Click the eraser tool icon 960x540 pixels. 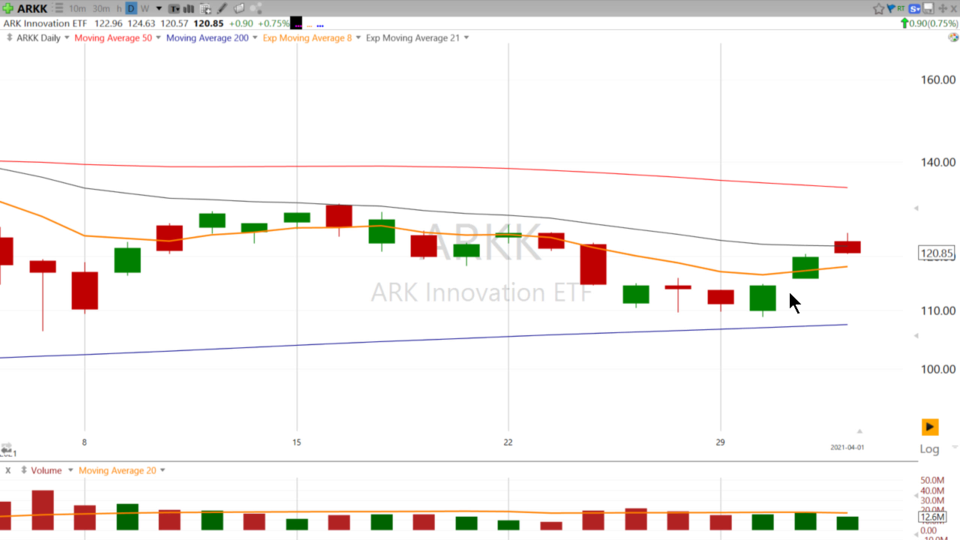[x=239, y=9]
